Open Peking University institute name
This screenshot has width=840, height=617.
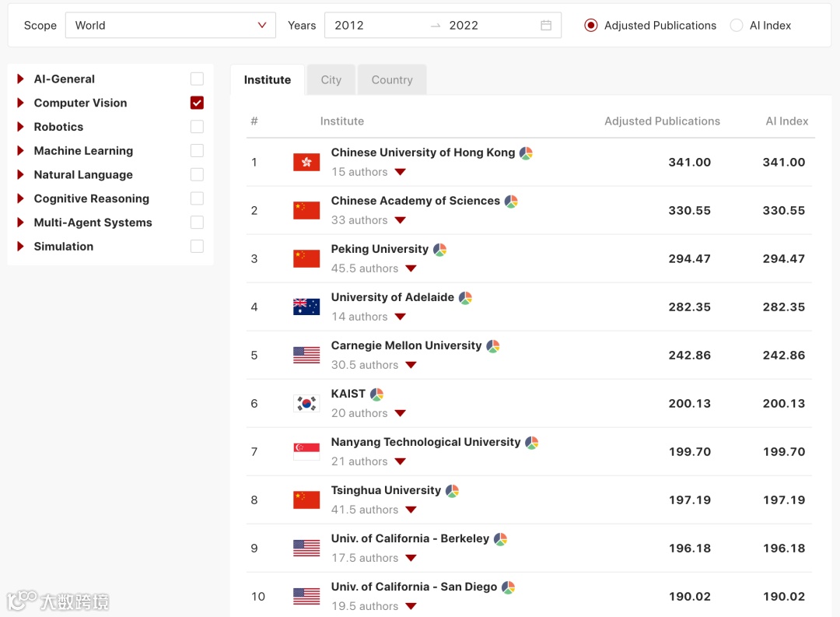point(380,249)
